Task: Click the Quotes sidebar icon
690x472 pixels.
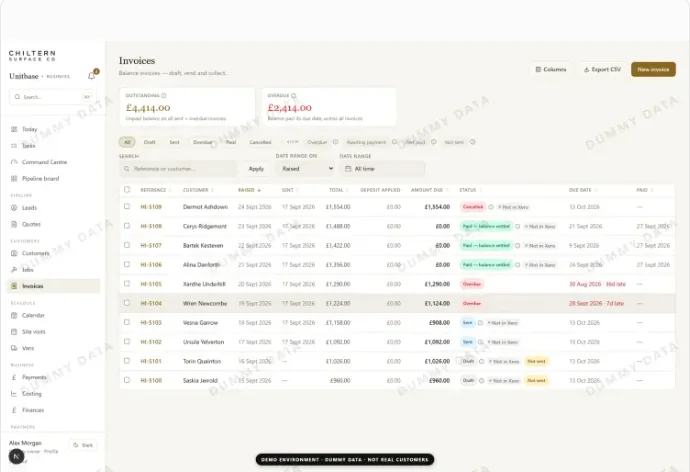Action: [x=14, y=224]
